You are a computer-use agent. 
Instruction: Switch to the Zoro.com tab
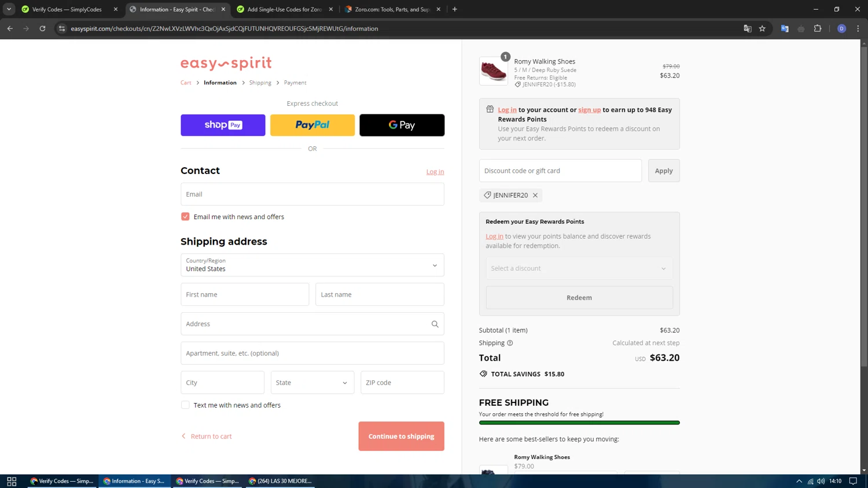pyautogui.click(x=392, y=9)
